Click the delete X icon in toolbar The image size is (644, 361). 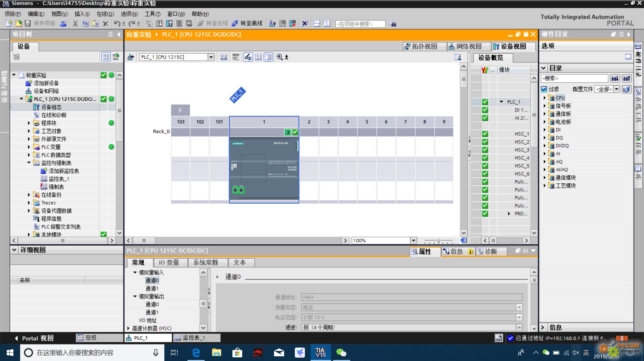pos(105,24)
